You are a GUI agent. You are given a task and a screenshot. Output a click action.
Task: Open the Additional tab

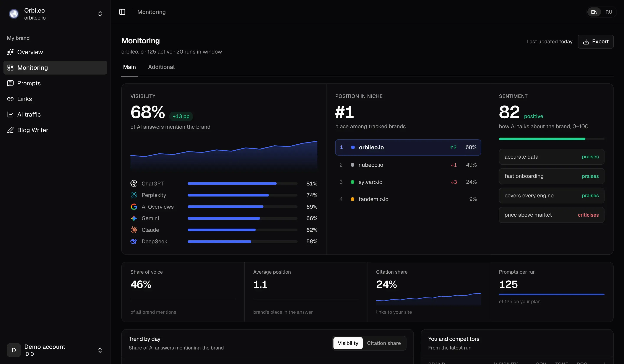[x=161, y=67]
